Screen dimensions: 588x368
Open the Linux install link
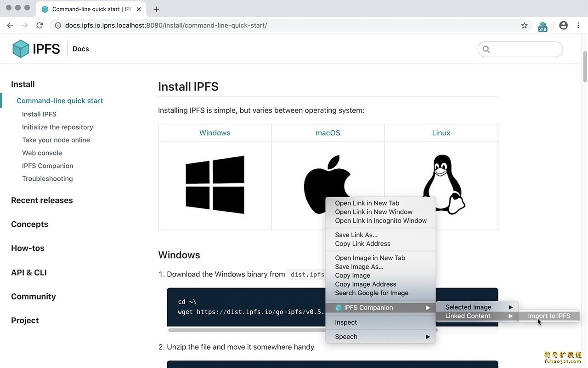(x=441, y=132)
